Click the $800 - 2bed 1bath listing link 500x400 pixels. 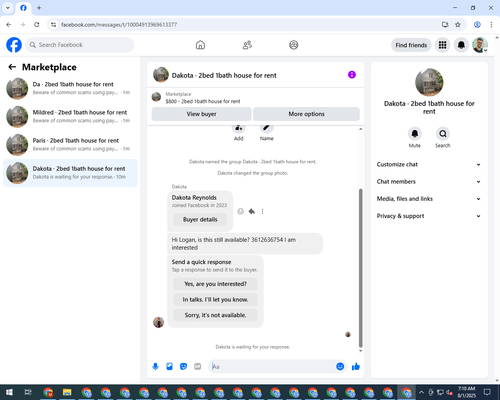(x=203, y=101)
